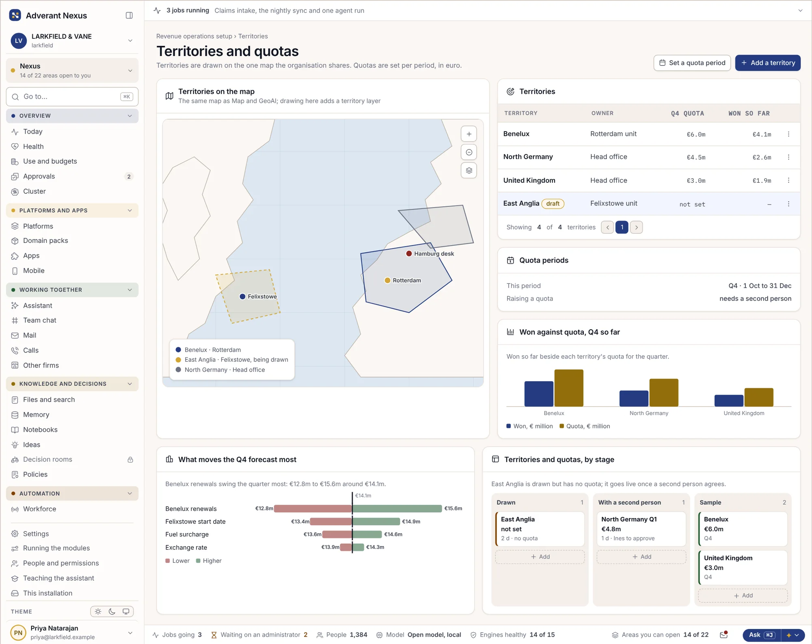Focus the Go to search field
This screenshot has width=812, height=644.
[72, 97]
